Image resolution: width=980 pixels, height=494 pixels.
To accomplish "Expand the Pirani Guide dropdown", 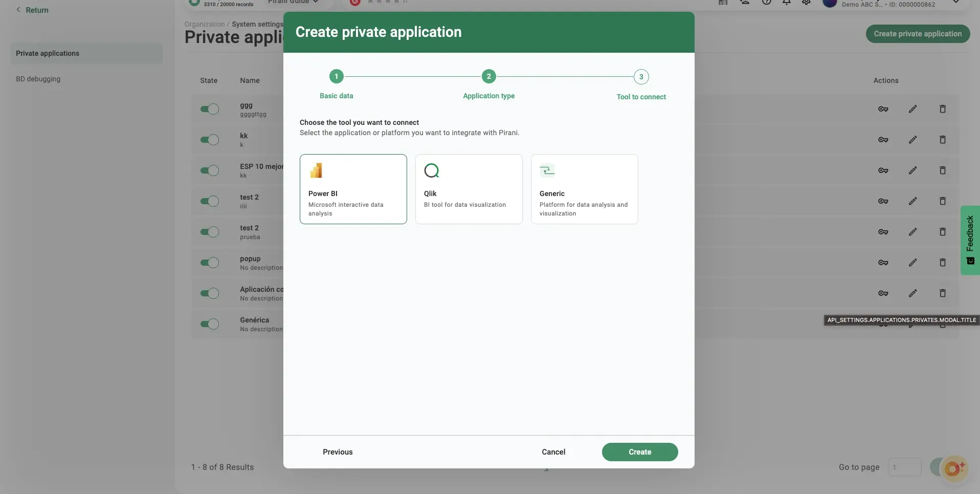I will (293, 2).
